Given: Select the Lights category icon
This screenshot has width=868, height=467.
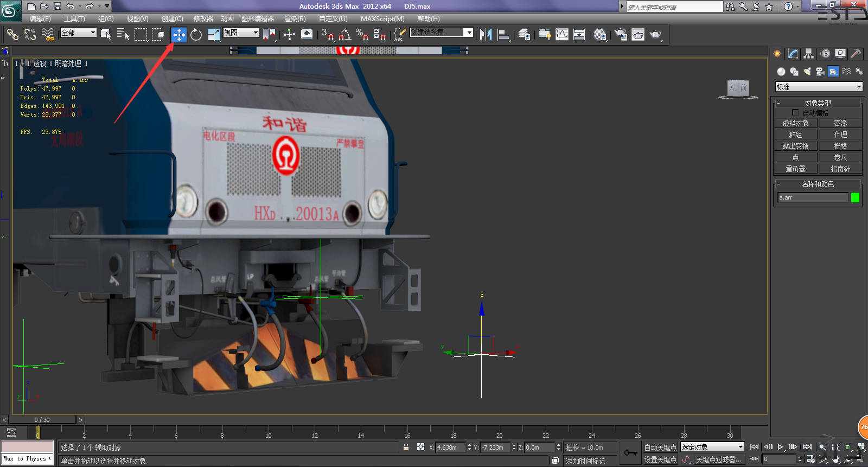Looking at the screenshot, I should click(x=807, y=72).
